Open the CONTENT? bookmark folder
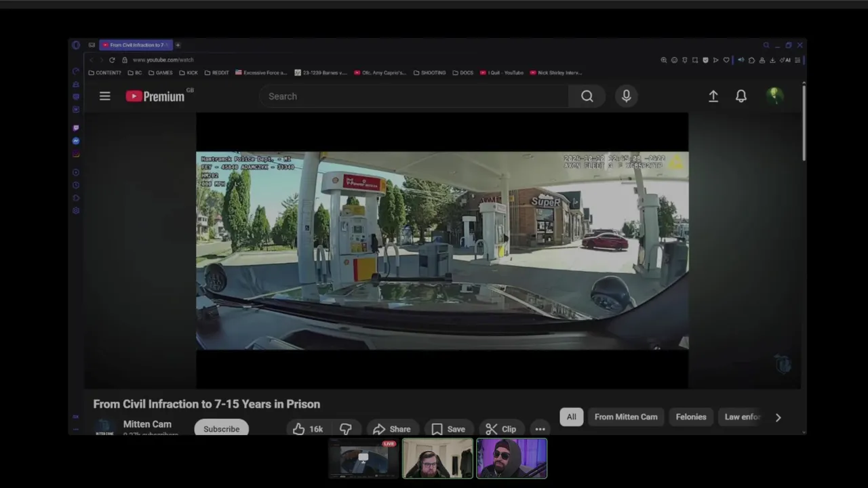Image resolution: width=868 pixels, height=488 pixels. pyautogui.click(x=104, y=73)
